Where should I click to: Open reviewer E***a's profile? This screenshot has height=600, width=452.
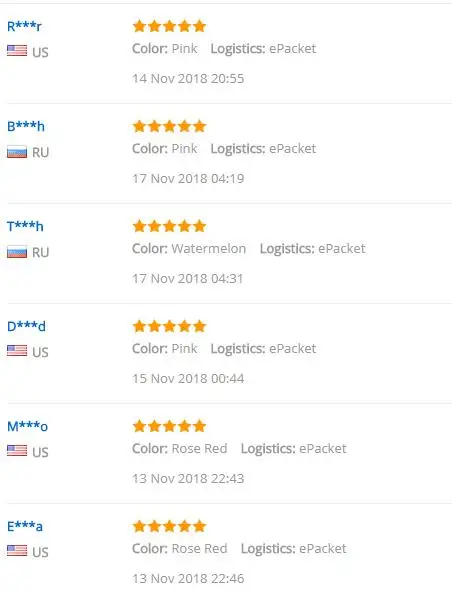pyautogui.click(x=24, y=526)
